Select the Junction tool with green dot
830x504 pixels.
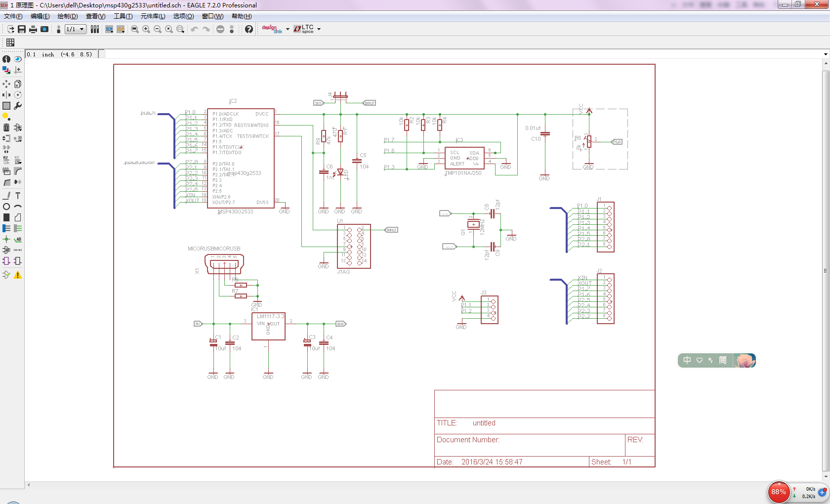[x=6, y=239]
